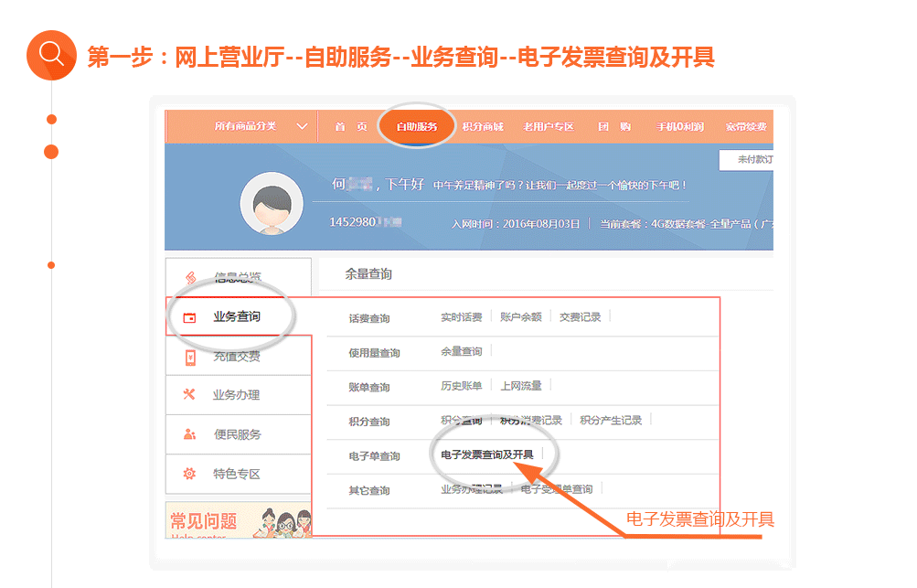Switch to the 团购 nav tab

click(614, 126)
